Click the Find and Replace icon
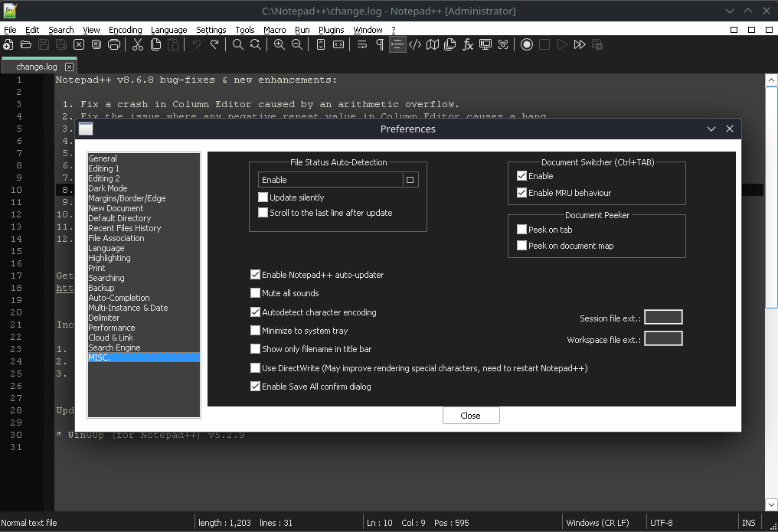Screen dimensions: 778x532 [256, 44]
